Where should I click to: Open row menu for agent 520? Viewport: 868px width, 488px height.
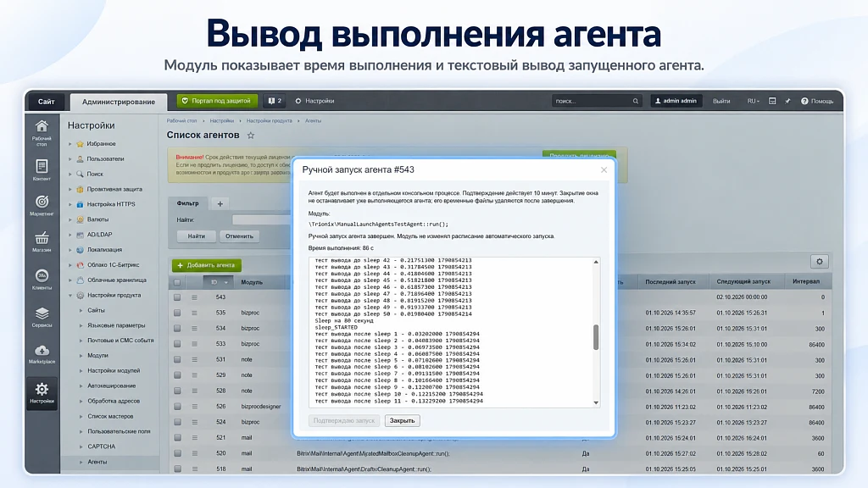pos(194,453)
